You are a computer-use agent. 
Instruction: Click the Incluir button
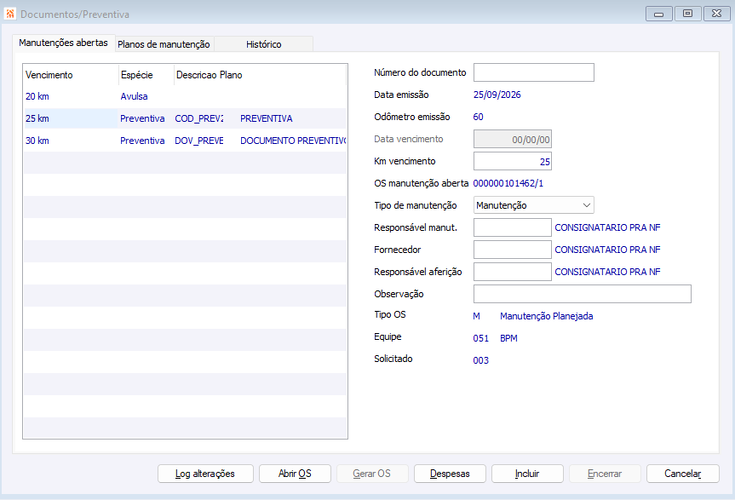pyautogui.click(x=527, y=474)
